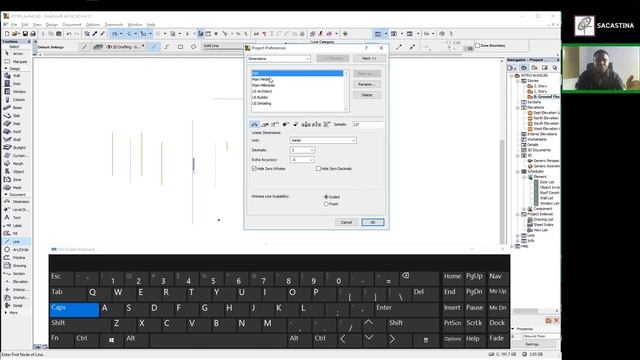Check Hide Zero Wholes checkbox
Viewport: 640px width, 360px height.
tap(254, 169)
